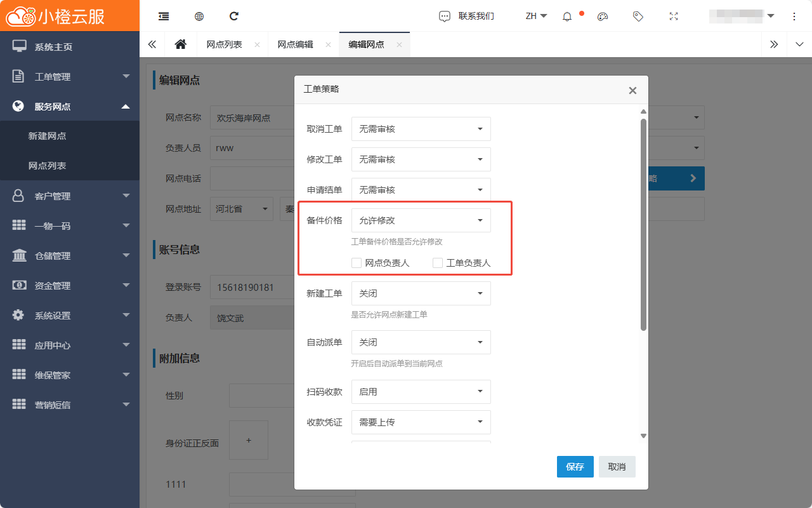Click the 系统设置 gear icon
This screenshot has width=812, height=508.
pos(19,315)
